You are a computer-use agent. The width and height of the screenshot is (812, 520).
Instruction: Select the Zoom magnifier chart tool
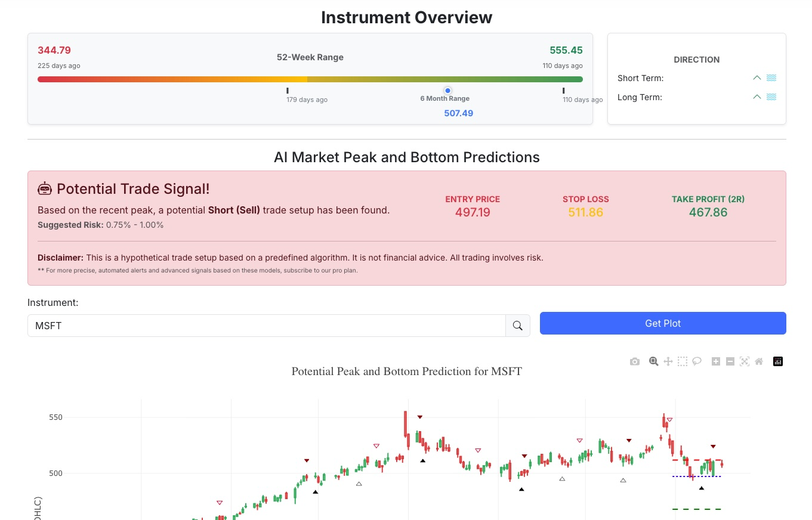pos(654,361)
